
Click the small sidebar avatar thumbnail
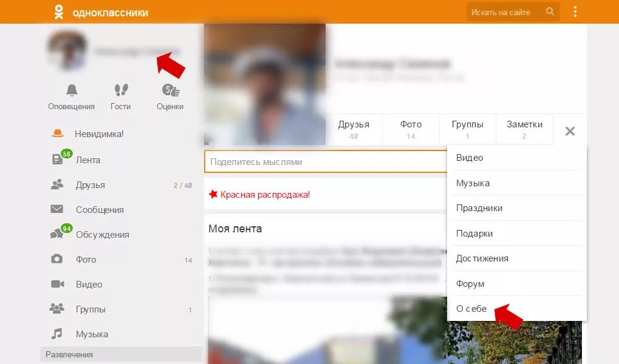point(67,51)
